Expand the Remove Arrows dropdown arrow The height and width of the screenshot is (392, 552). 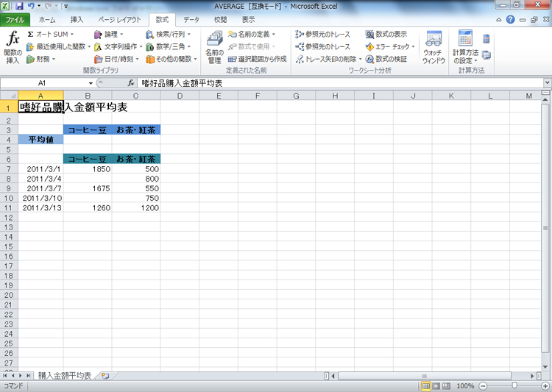click(360, 59)
